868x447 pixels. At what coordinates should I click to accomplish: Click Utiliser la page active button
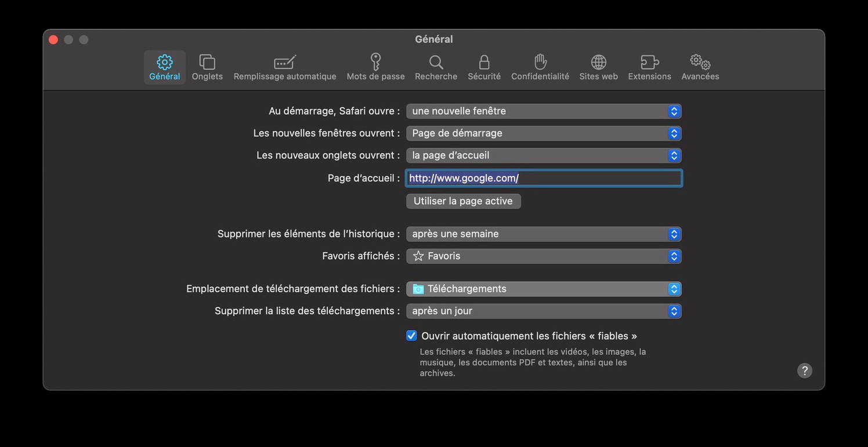coord(463,201)
